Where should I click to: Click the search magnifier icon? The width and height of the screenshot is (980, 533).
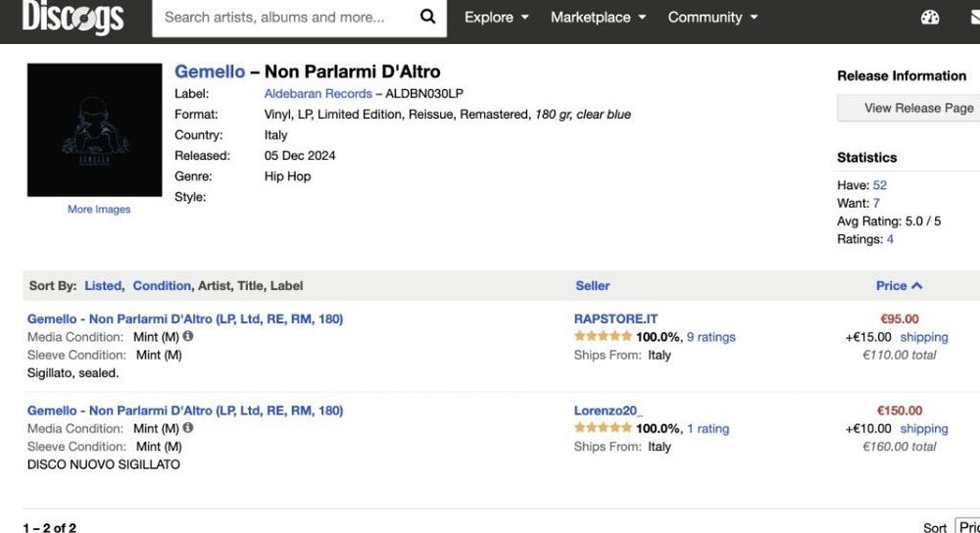click(427, 17)
